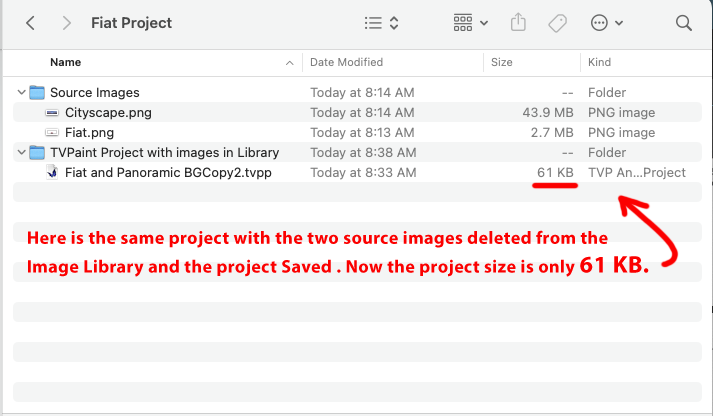713x416 pixels.
Task: Click Today at 8:33 AM date
Action: click(x=363, y=172)
